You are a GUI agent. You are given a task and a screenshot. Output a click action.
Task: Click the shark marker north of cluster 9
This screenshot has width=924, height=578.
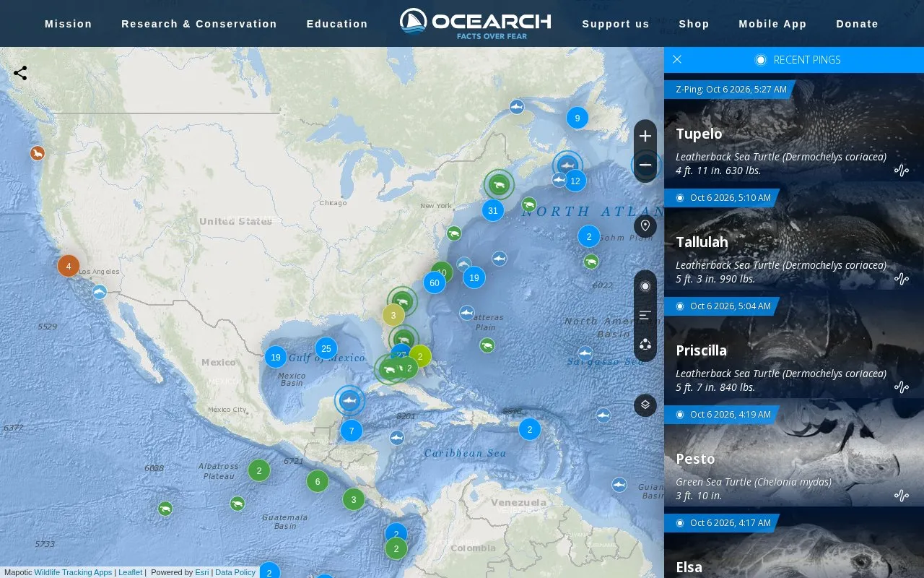point(517,107)
